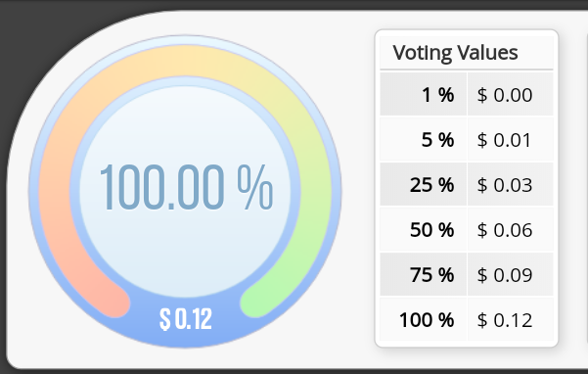Click the $ 0.00 value cell
588x374 pixels.
click(x=511, y=94)
